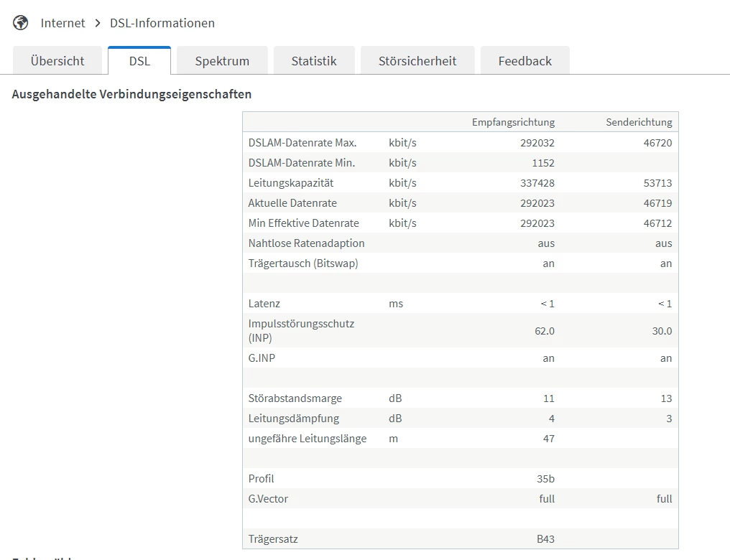Click the Empfangsrichtung column header
Screen dimensions: 730x560
(x=513, y=122)
